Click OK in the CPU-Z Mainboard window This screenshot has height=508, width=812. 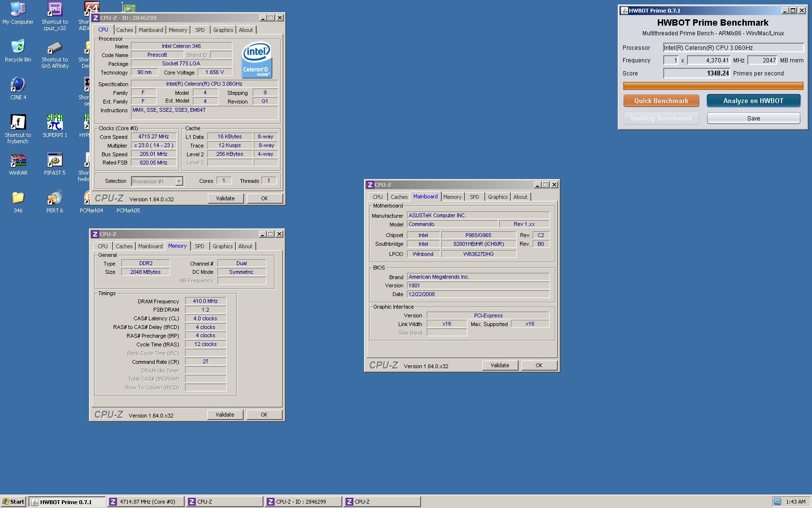pos(539,365)
